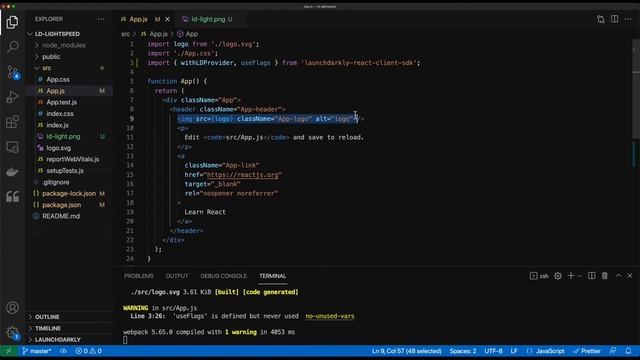
Task: Kill terminal with the trash icon
Action: click(x=604, y=276)
